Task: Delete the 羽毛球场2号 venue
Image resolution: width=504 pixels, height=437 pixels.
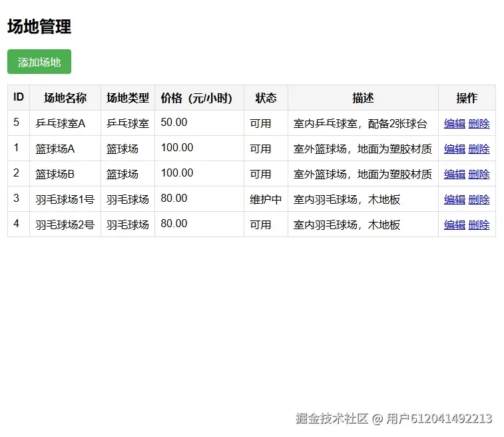Action: [479, 224]
